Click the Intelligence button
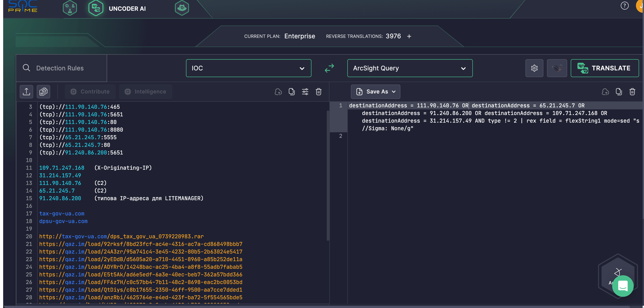Screen dimensions: 644x308 [145, 91]
